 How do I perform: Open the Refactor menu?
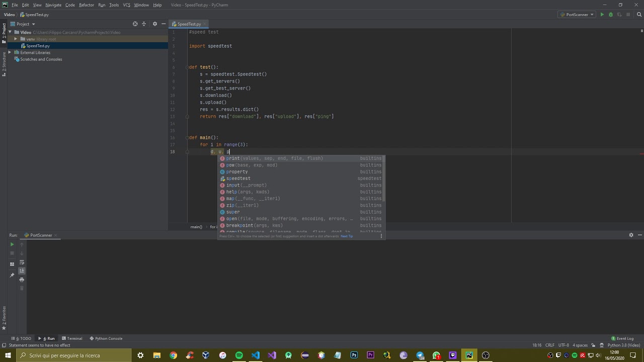pos(87,5)
